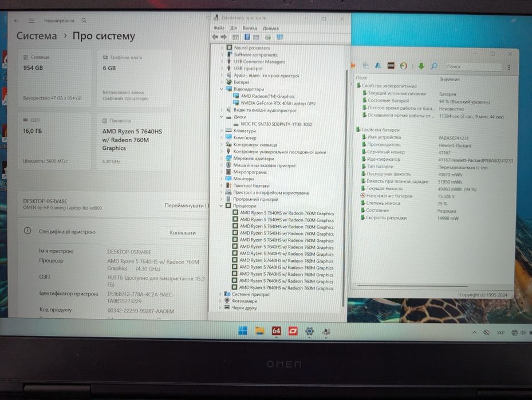Click the volume speaker tray icon
The height and width of the screenshot is (400, 532).
[523, 333]
